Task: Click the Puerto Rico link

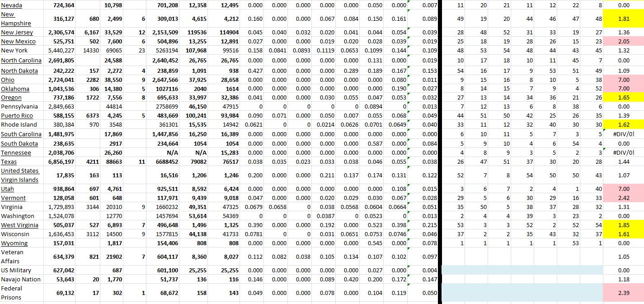Action: 17,116
